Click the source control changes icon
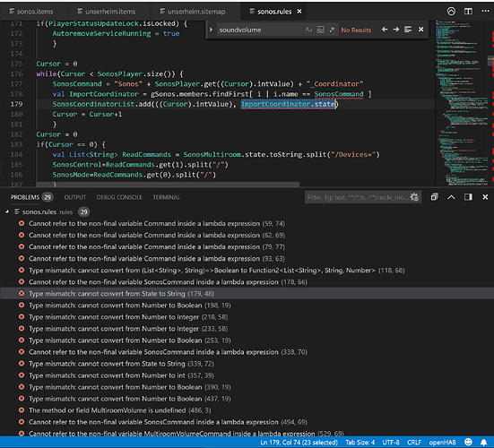 (451, 12)
